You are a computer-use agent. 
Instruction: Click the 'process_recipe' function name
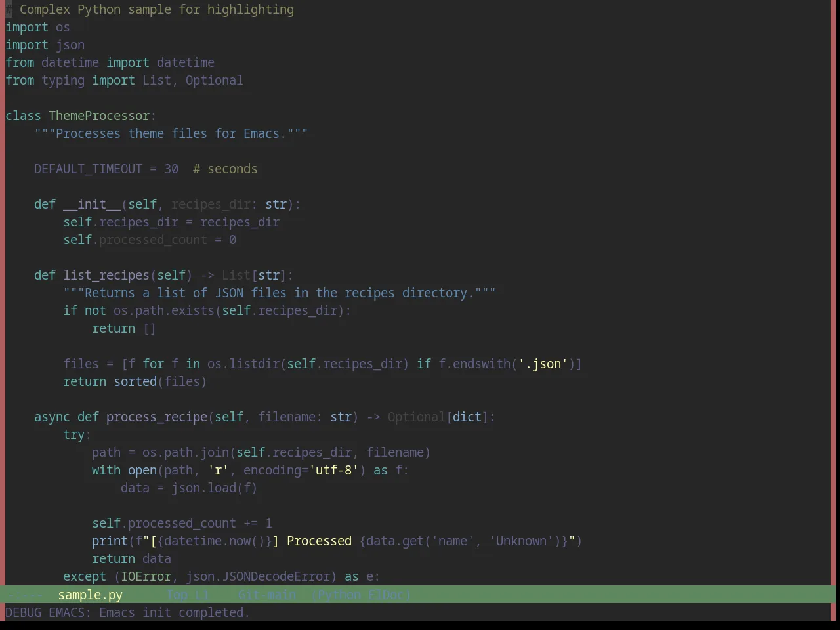tap(157, 417)
